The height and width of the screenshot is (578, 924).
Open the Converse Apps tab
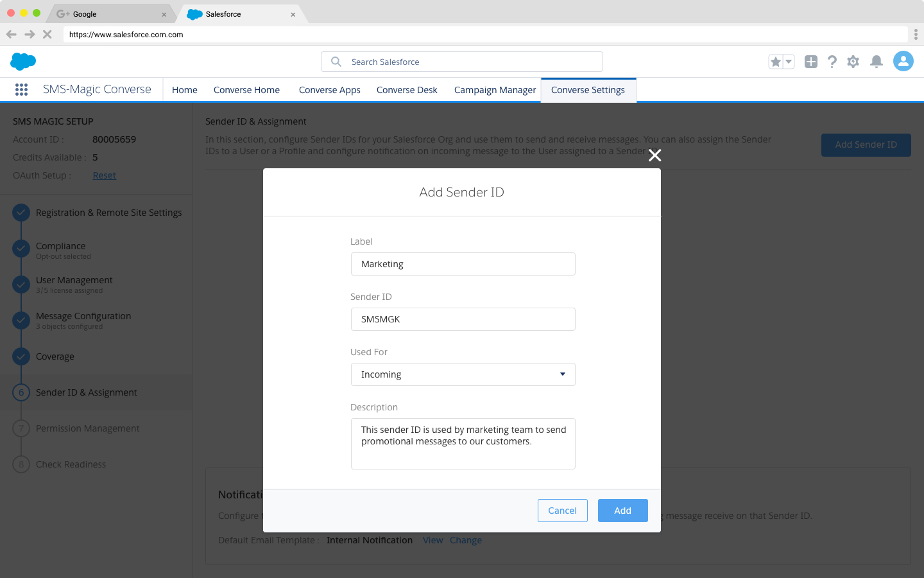[x=330, y=90]
